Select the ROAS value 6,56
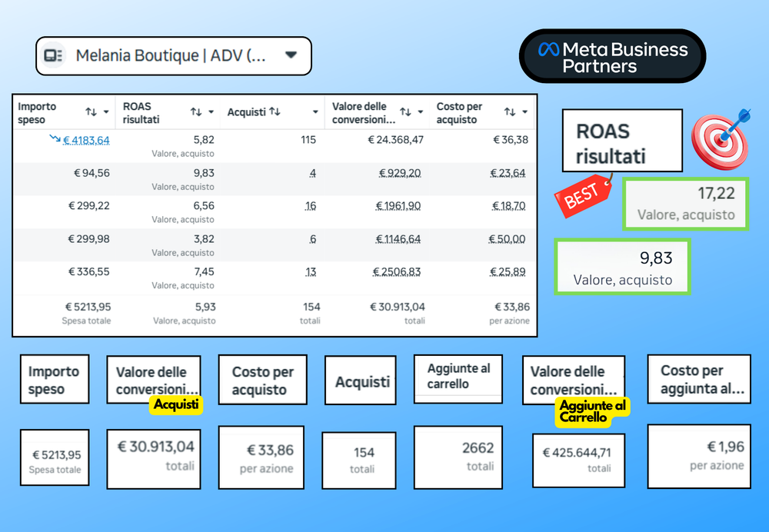The width and height of the screenshot is (769, 532). click(204, 206)
